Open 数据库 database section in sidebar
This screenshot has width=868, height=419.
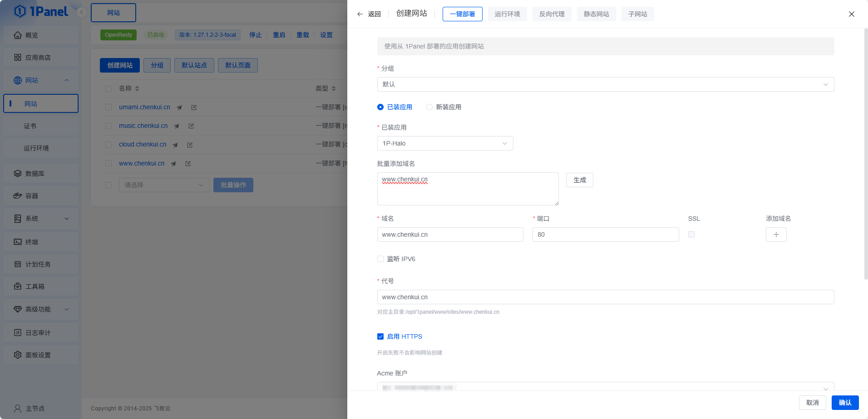35,174
